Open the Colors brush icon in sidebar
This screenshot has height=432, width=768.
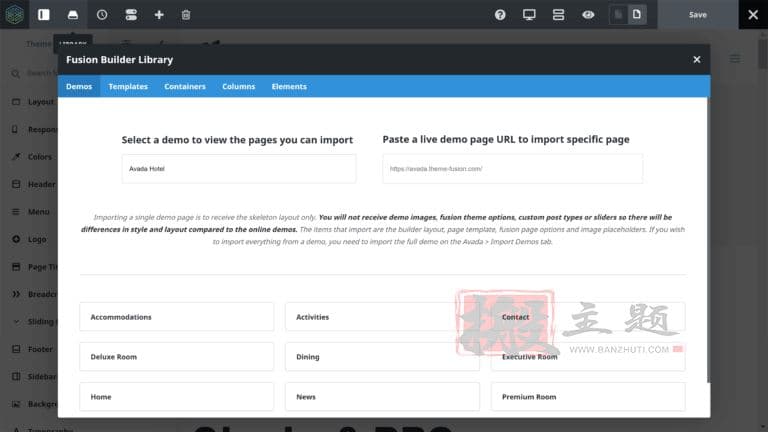point(16,157)
